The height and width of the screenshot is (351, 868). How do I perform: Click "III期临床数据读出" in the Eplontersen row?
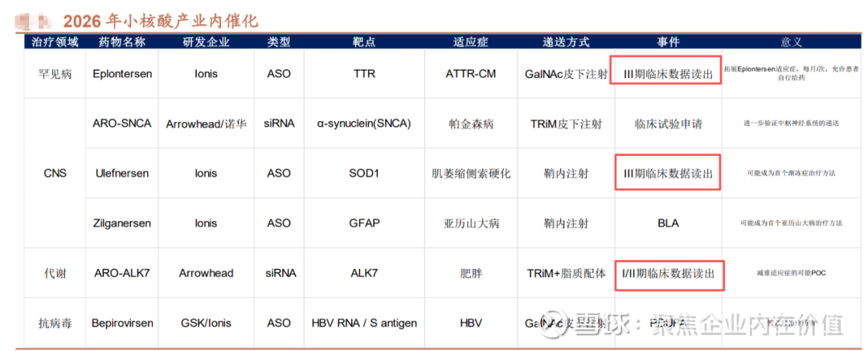coord(666,74)
